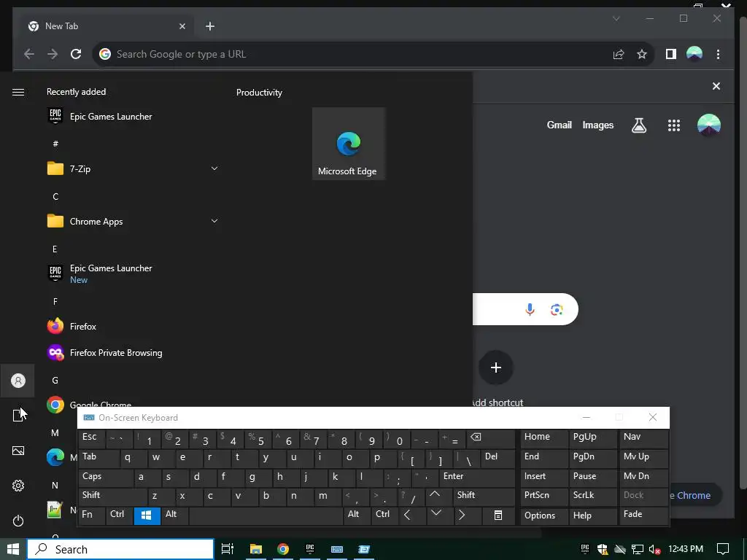Open File Explorer from taskbar
The width and height of the screenshot is (747, 560).
[x=256, y=549]
